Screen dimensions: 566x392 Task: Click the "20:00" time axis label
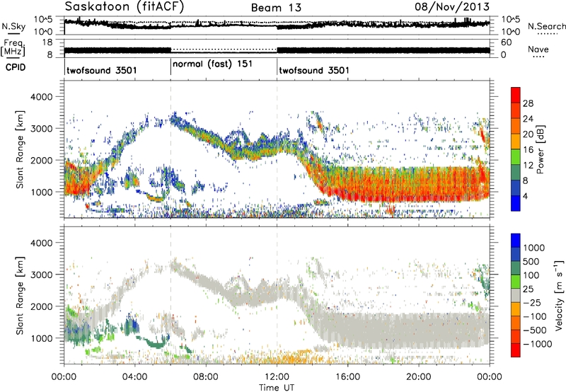click(419, 376)
